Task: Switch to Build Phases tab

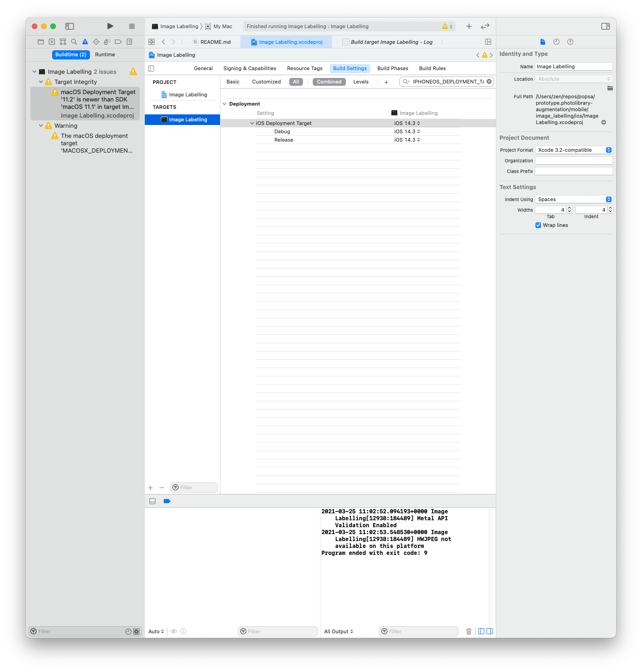Action: tap(393, 68)
